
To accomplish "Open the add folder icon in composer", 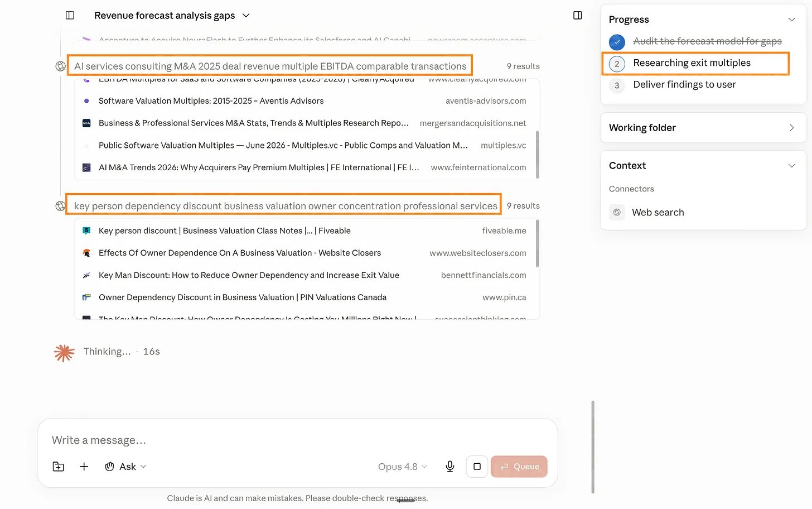I will click(x=59, y=467).
